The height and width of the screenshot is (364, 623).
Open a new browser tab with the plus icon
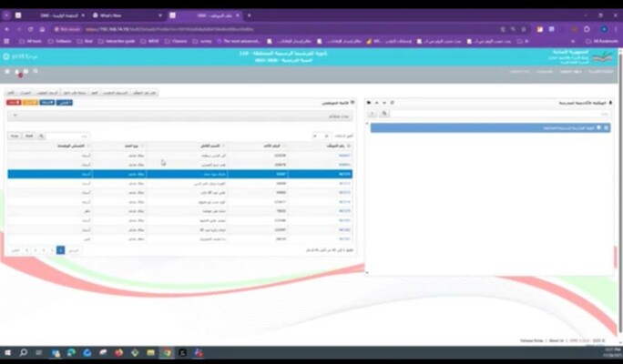pos(249,15)
